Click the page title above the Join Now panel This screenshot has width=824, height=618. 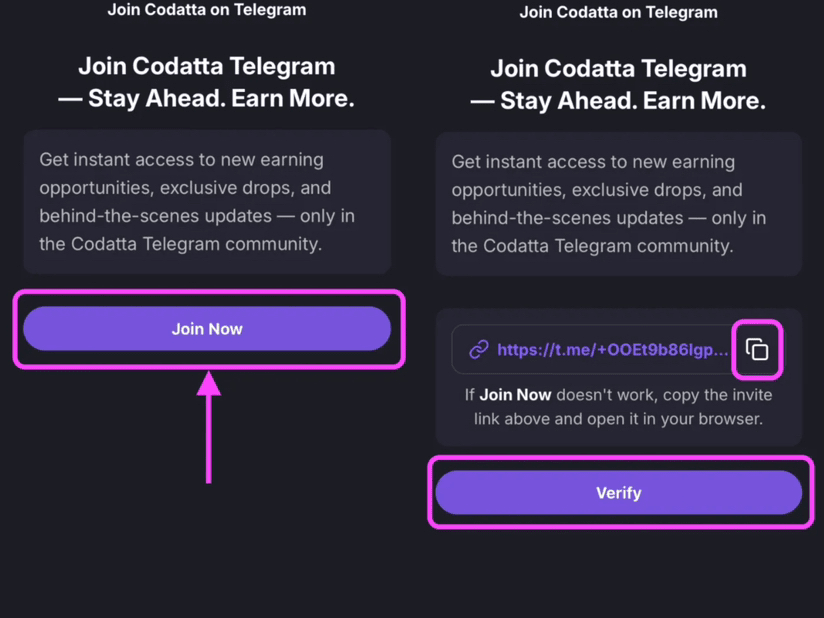(x=207, y=9)
